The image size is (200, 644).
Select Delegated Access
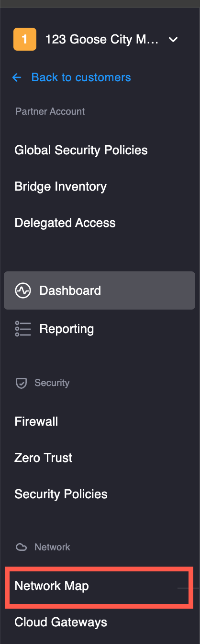65,223
